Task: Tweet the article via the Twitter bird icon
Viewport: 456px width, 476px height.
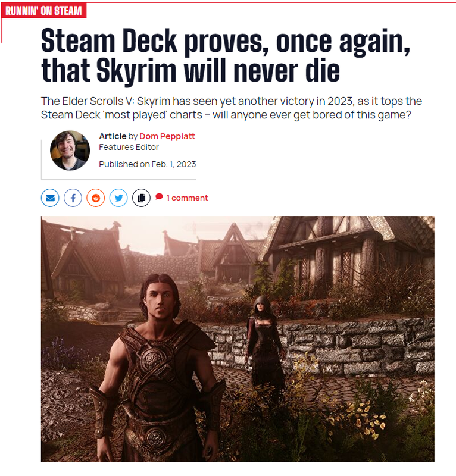Action: [x=118, y=198]
